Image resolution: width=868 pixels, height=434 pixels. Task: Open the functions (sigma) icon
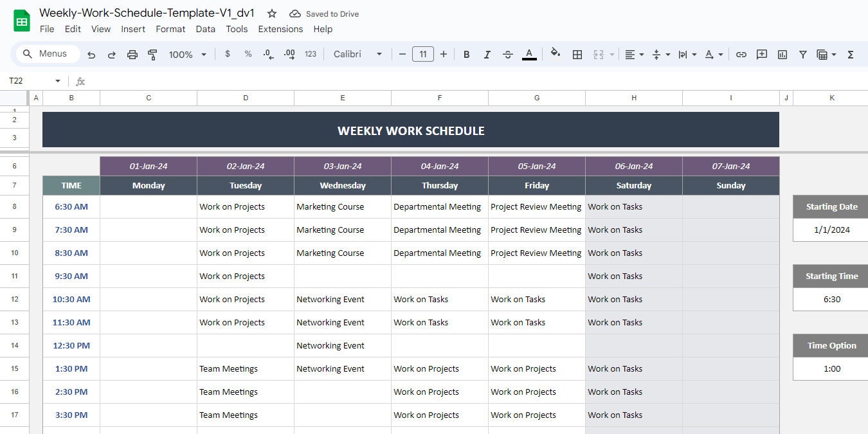851,54
